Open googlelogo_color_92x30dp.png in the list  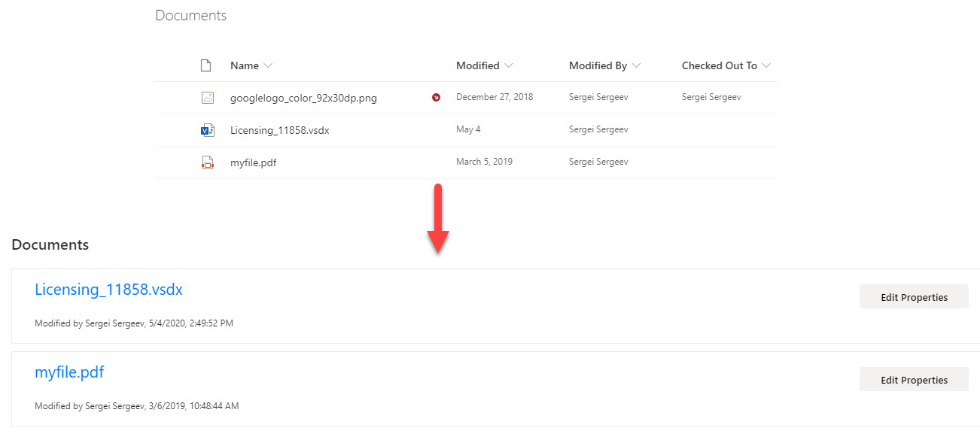(303, 98)
